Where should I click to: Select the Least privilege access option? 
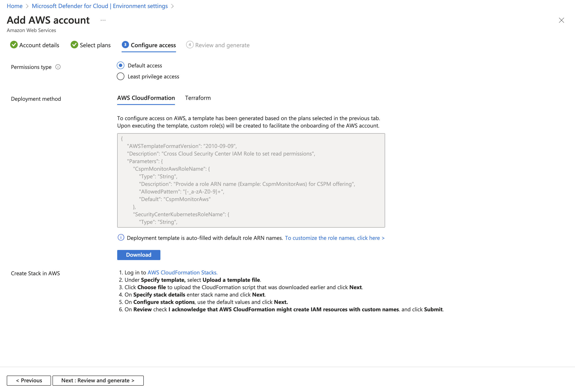point(121,77)
